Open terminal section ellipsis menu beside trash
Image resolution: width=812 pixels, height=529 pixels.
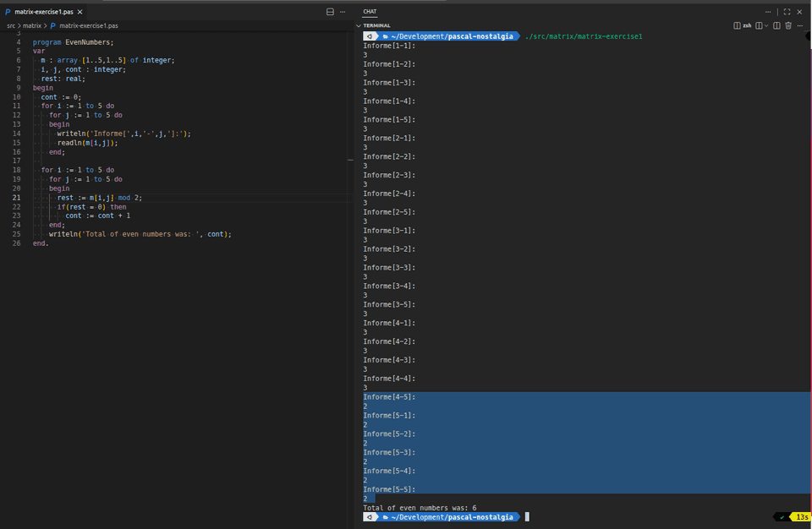point(800,25)
